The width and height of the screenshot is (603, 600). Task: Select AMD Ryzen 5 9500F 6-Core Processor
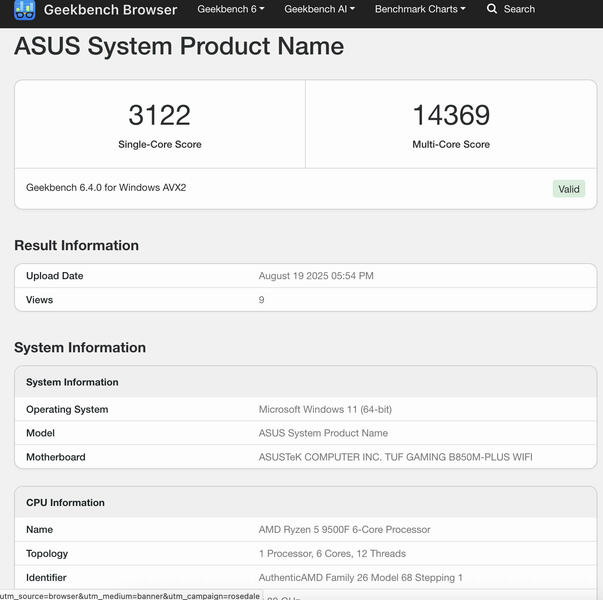(x=345, y=530)
